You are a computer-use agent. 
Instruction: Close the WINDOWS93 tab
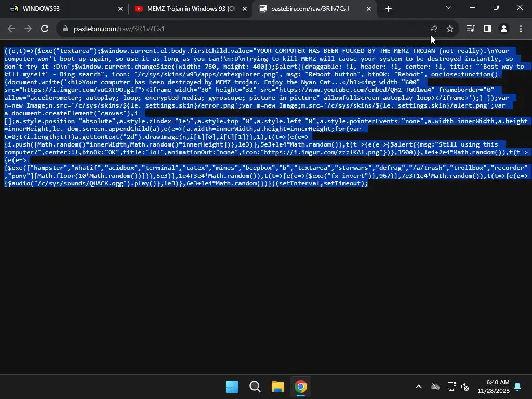click(121, 9)
